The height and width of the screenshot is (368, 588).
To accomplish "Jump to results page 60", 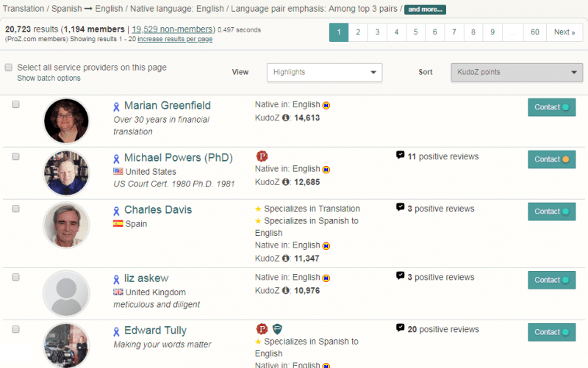I will (534, 32).
